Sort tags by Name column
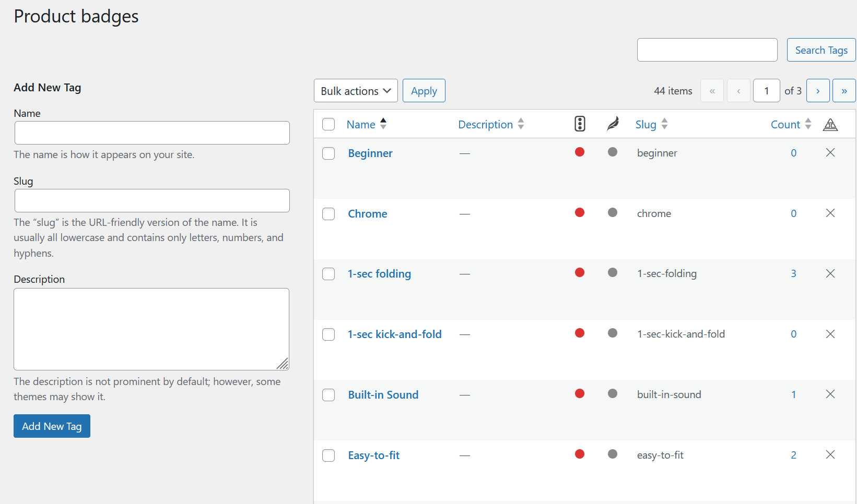The width and height of the screenshot is (857, 504). [x=367, y=124]
